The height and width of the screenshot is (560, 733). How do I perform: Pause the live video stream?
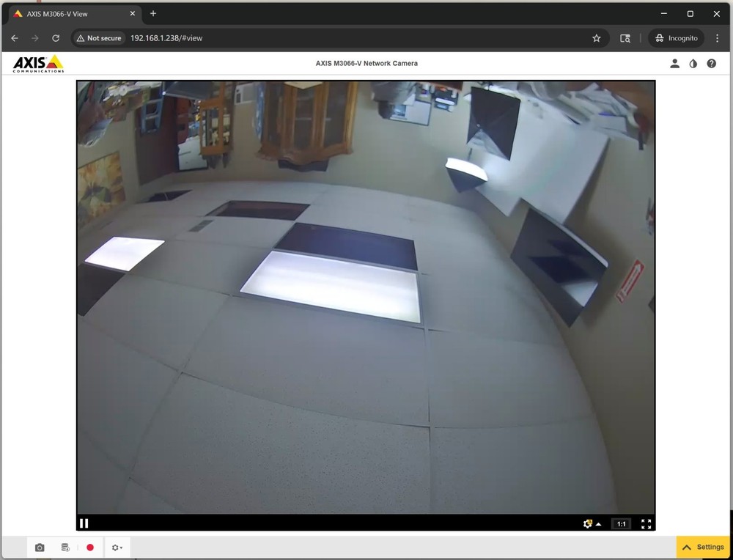(x=84, y=523)
